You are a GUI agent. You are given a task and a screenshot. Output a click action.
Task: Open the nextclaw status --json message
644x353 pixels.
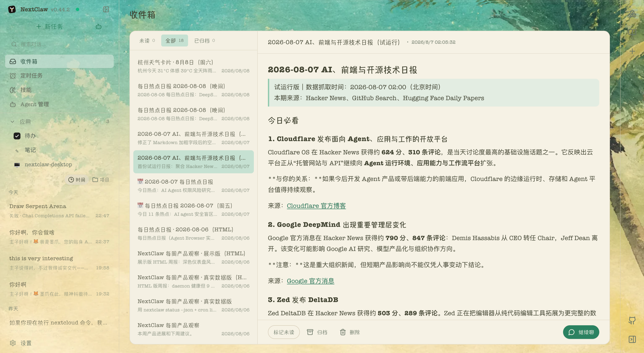(194, 305)
